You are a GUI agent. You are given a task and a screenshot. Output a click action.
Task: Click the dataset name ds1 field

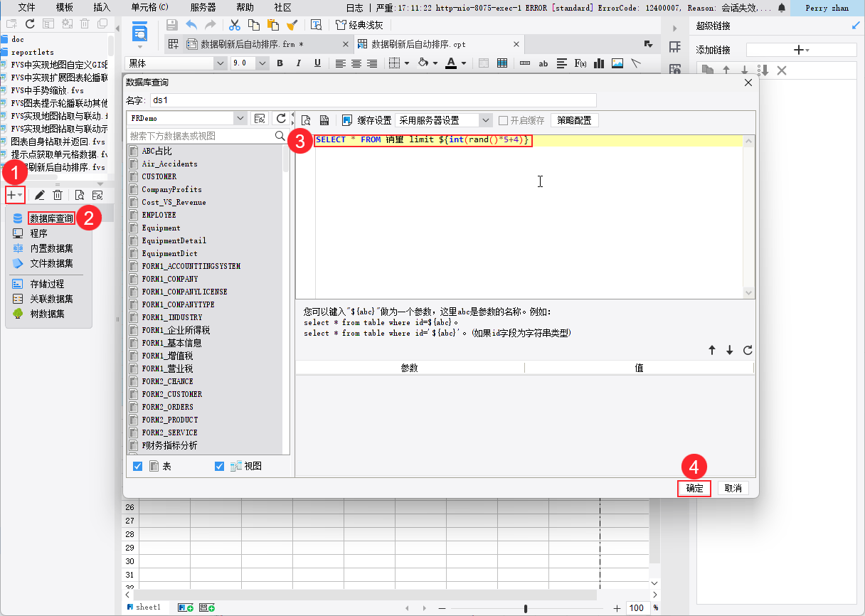pos(372,100)
